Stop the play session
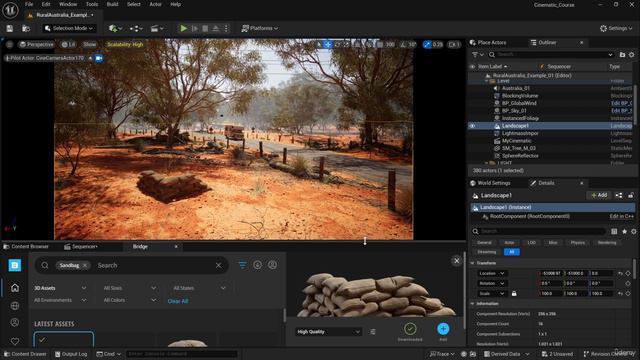Viewport: 640px width, 360px height. tap(205, 28)
